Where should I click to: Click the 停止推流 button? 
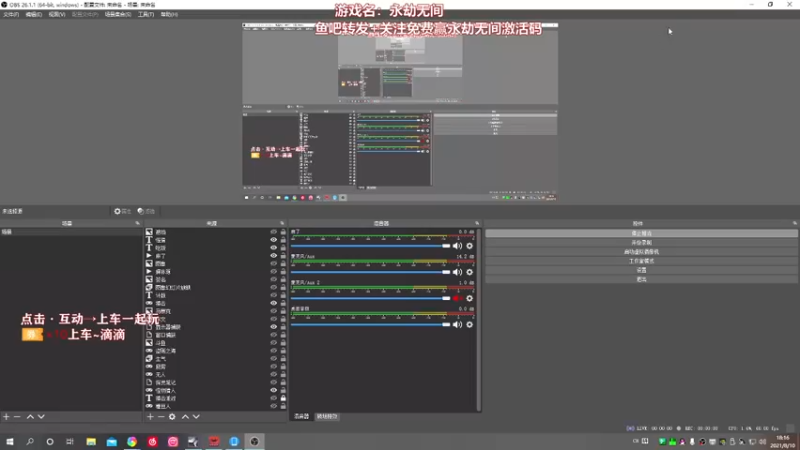point(641,233)
